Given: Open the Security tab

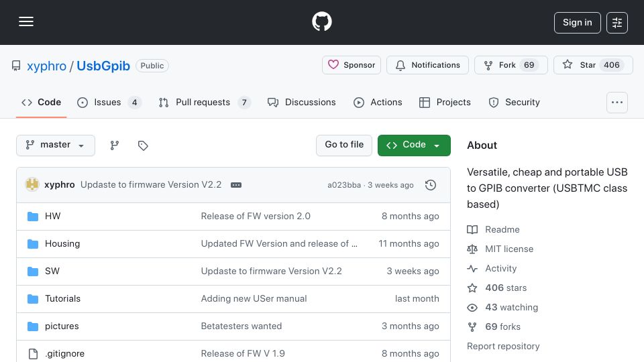Looking at the screenshot, I should tap(514, 102).
